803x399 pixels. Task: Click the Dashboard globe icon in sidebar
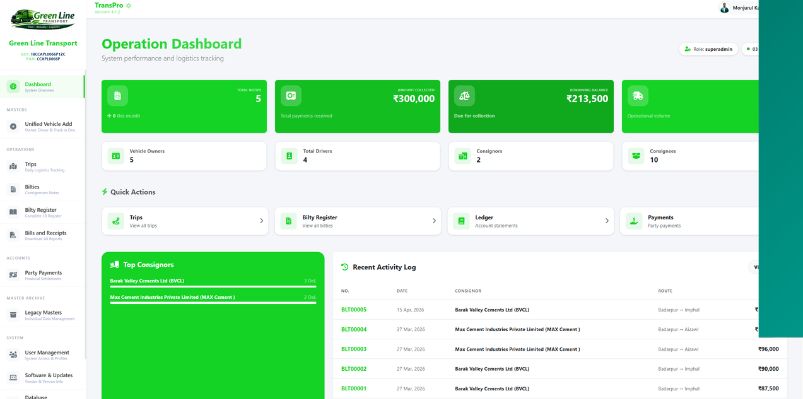coord(13,87)
